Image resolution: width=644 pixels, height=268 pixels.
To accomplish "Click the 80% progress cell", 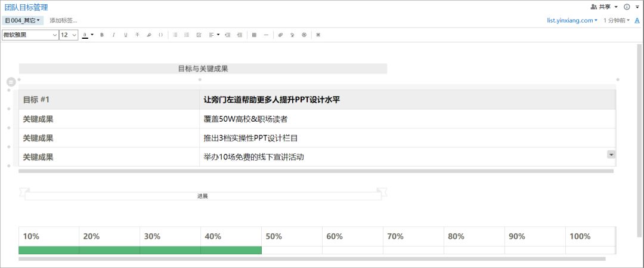I will [x=474, y=236].
